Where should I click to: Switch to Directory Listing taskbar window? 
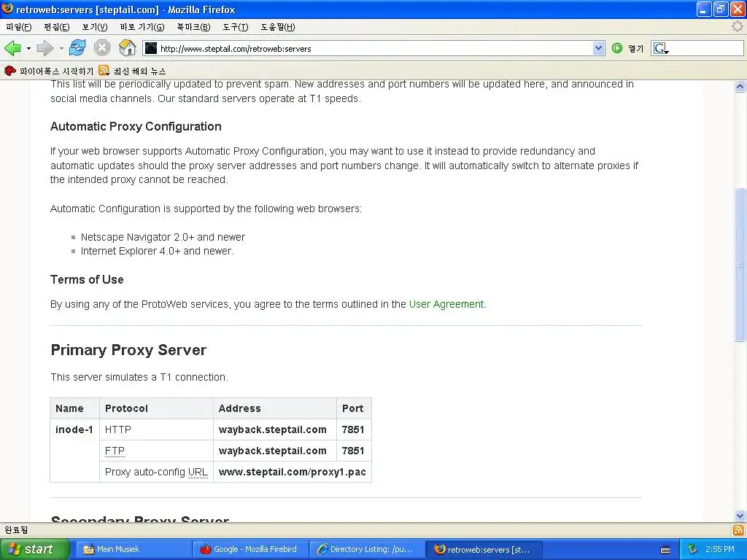[366, 549]
